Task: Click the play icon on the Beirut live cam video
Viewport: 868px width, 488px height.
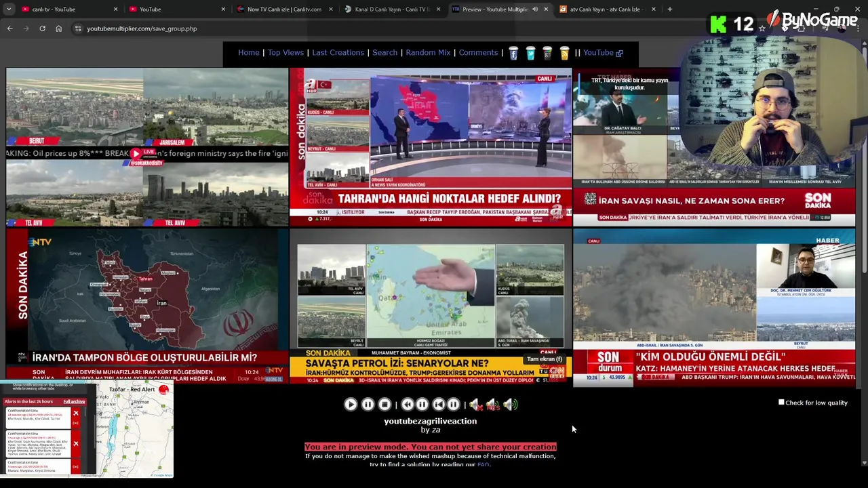Action: (x=136, y=154)
